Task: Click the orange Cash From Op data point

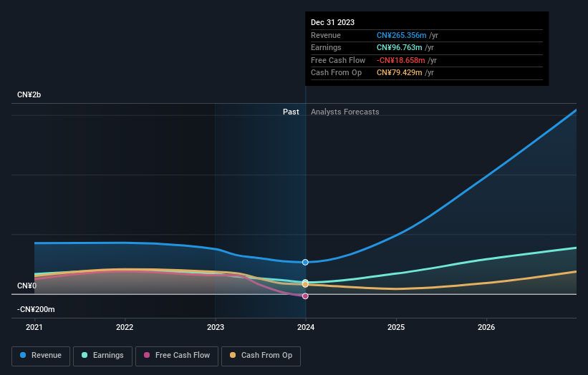Action: [x=305, y=284]
